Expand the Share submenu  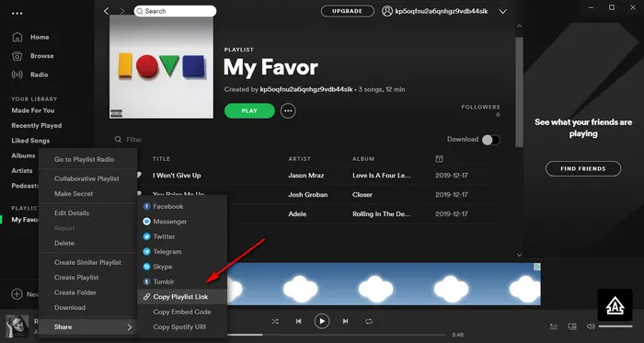point(88,327)
